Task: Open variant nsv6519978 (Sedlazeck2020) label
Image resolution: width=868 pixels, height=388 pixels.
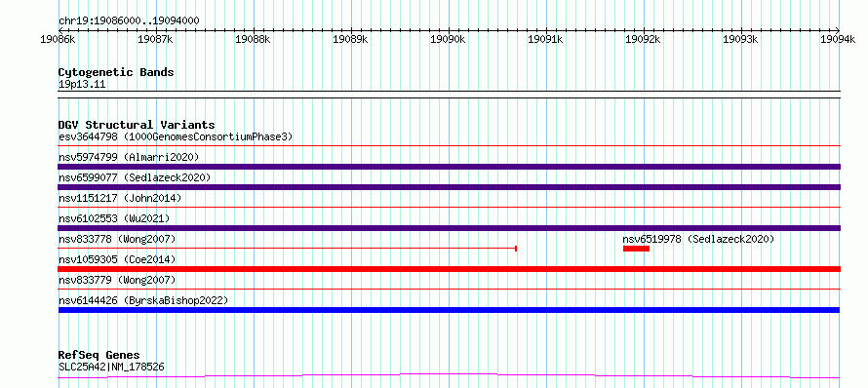Action: (x=698, y=239)
